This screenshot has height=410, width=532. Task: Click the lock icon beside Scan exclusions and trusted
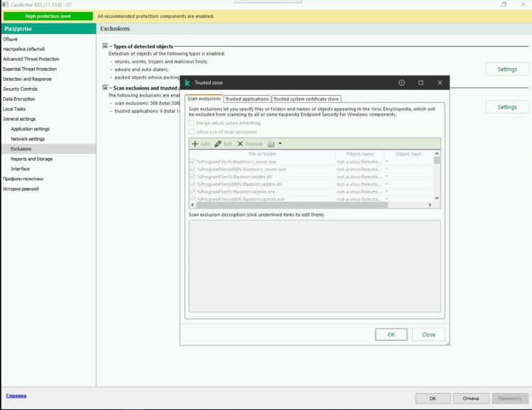(x=105, y=87)
